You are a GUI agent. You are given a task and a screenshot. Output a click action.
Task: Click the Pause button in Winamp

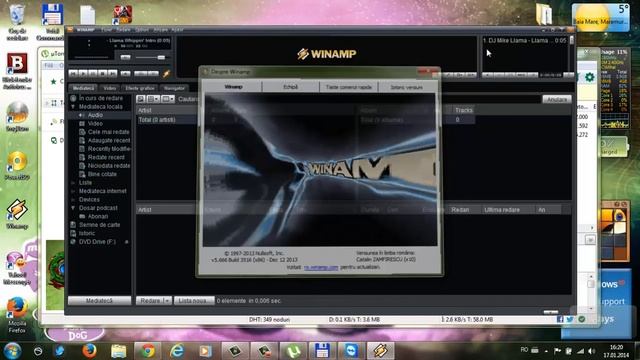pos(93,73)
